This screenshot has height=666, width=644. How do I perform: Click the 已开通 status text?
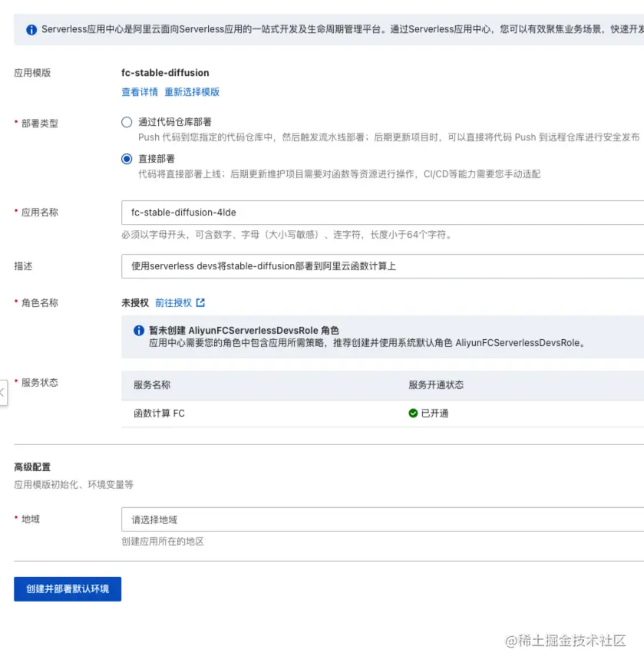coord(434,414)
